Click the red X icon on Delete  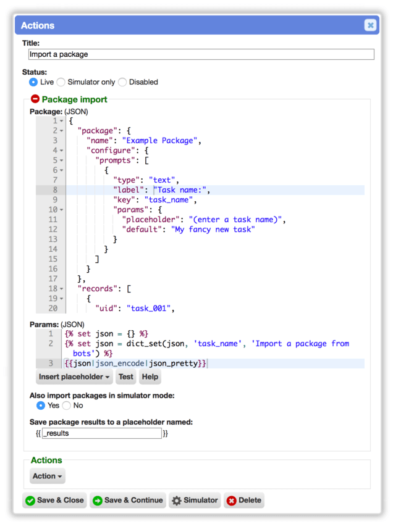[232, 501]
